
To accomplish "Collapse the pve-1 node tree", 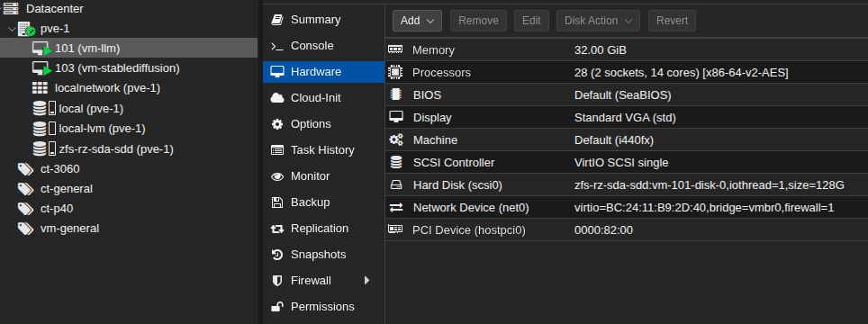I will tap(13, 29).
